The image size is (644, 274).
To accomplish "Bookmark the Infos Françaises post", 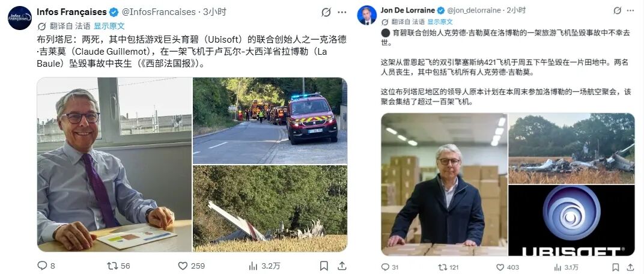I will pyautogui.click(x=324, y=266).
